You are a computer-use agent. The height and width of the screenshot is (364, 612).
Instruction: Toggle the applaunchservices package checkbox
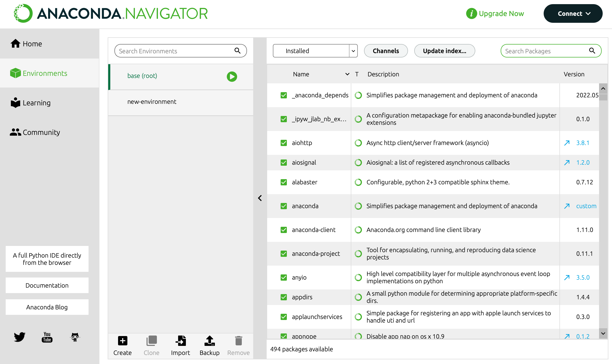click(x=284, y=317)
